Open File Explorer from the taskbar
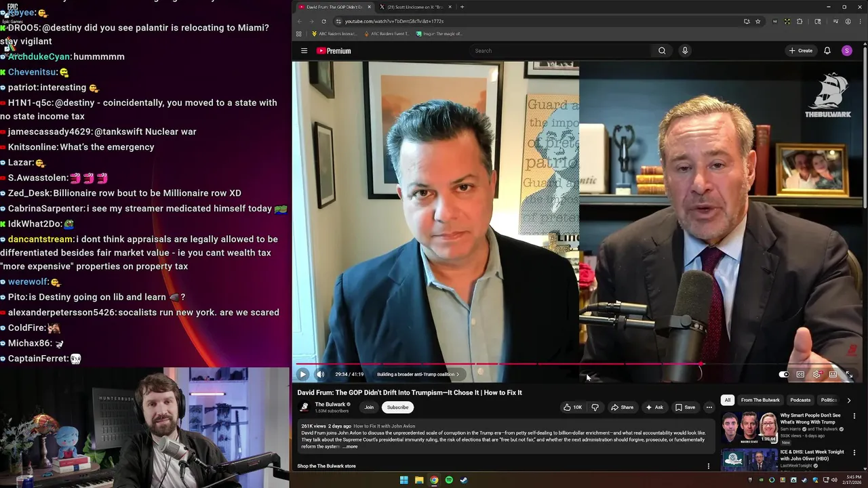This screenshot has width=868, height=488. pos(419,480)
